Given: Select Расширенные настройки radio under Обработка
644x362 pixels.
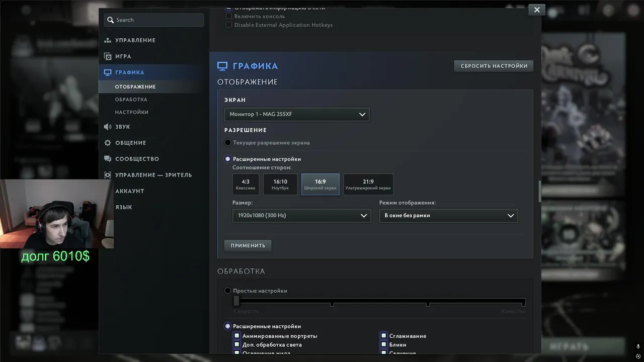Looking at the screenshot, I should tap(228, 326).
